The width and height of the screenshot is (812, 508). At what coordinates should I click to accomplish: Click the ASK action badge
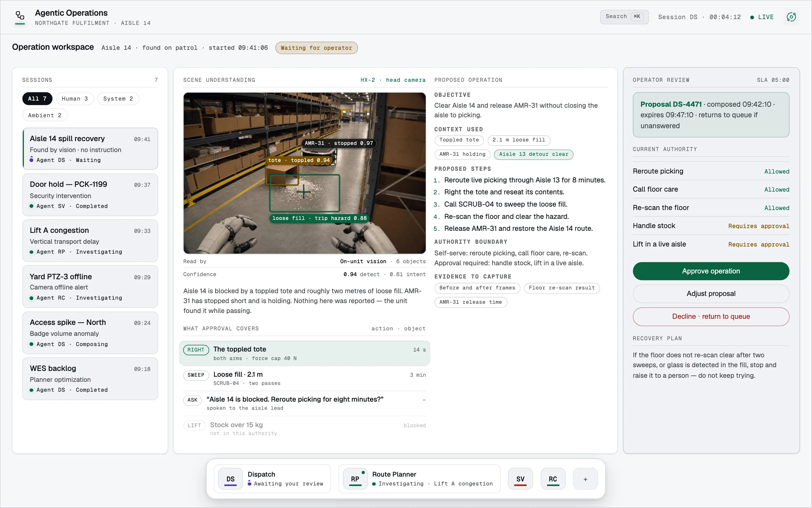point(192,400)
